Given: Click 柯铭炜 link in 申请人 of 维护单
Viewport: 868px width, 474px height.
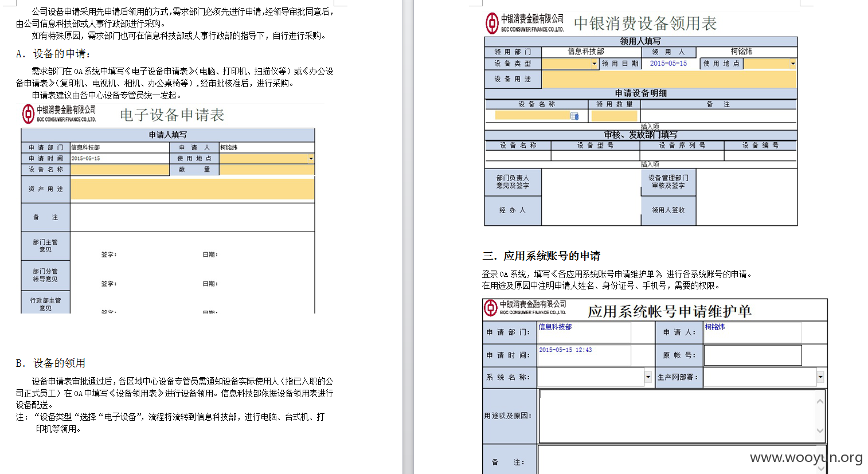Looking at the screenshot, I should [x=715, y=327].
